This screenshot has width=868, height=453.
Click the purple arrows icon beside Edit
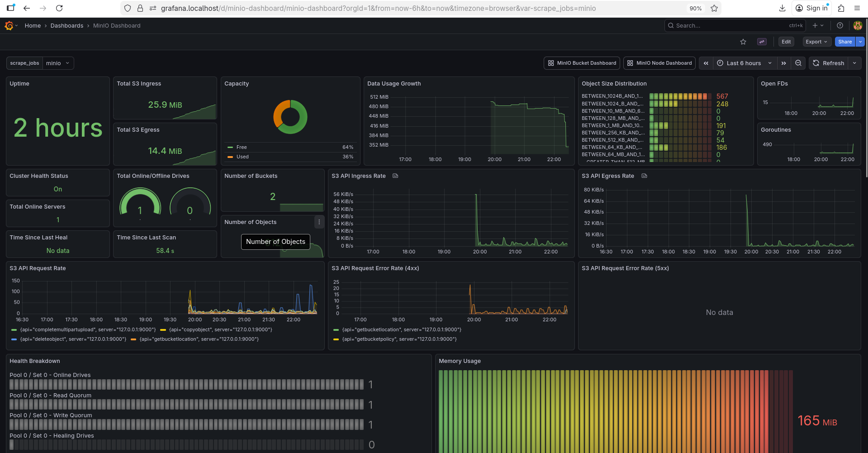click(x=762, y=42)
